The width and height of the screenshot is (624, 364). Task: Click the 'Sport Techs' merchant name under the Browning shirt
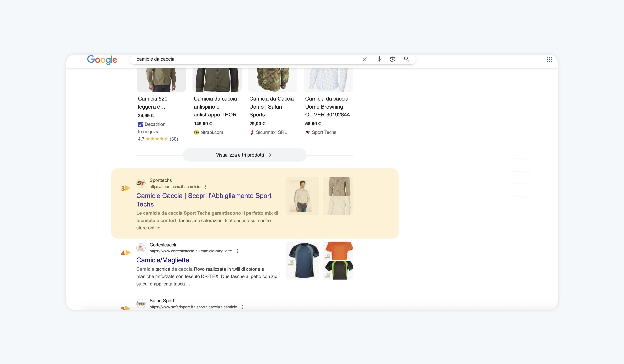coord(324,132)
